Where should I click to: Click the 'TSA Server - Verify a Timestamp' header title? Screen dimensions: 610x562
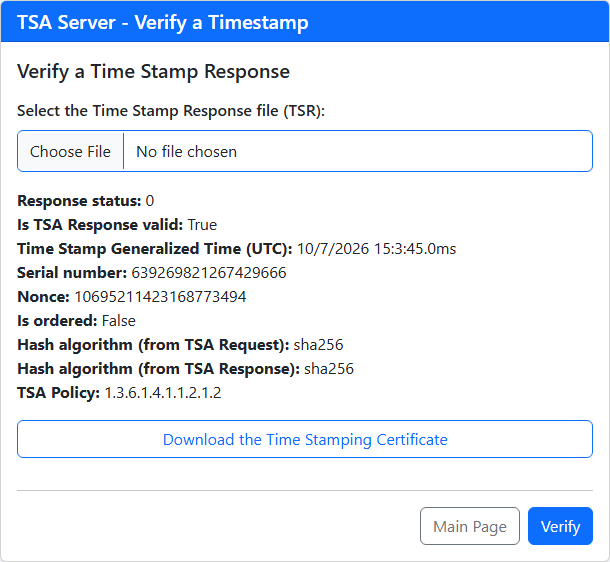pos(163,22)
